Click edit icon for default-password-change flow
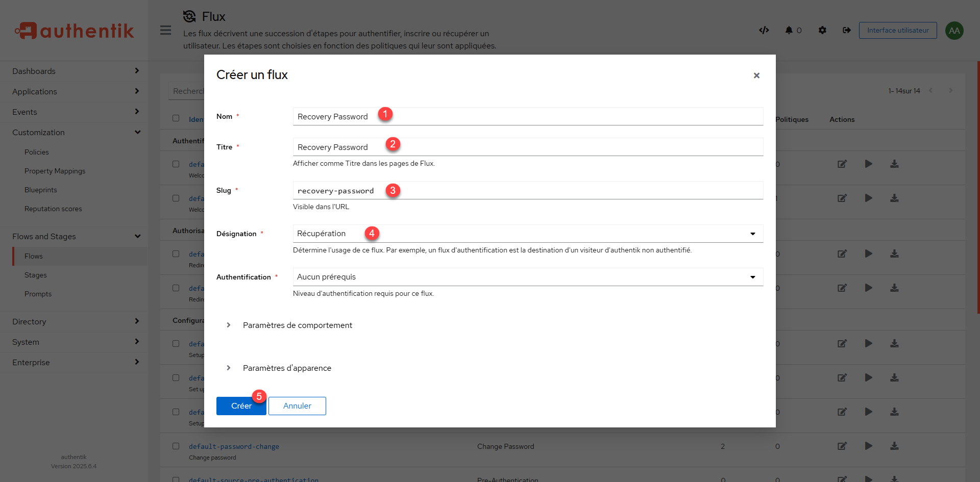The width and height of the screenshot is (980, 482). click(842, 446)
